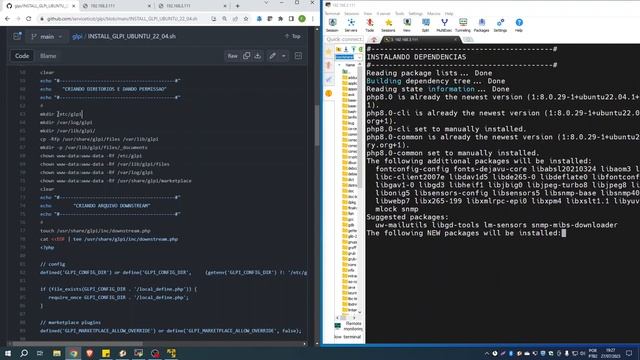This screenshot has height=360, width=640.
Task: Expand GitHub file tree side panel icon
Action: pyautogui.click(x=17, y=36)
